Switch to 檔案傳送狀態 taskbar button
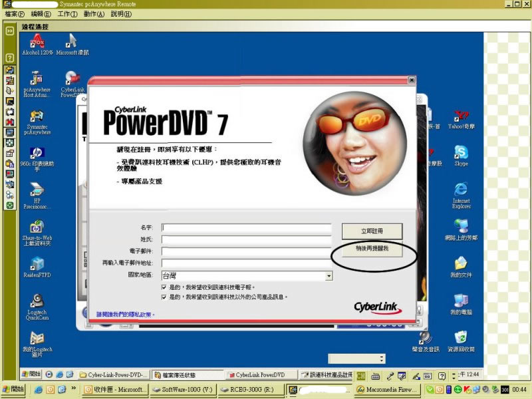This screenshot has width=532, height=399. coord(187,375)
